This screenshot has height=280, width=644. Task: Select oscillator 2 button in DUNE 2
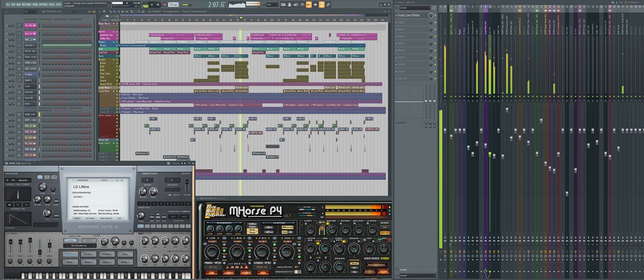tap(47, 177)
